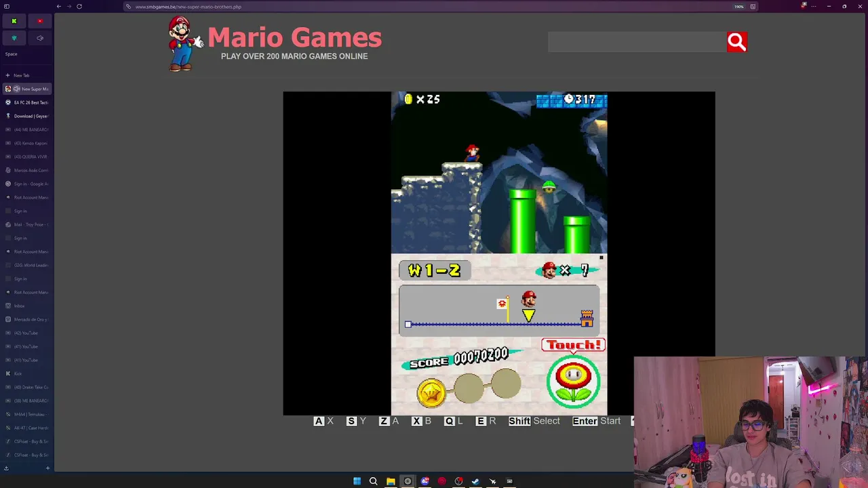Click the Touch! button on lower screen

click(573, 345)
